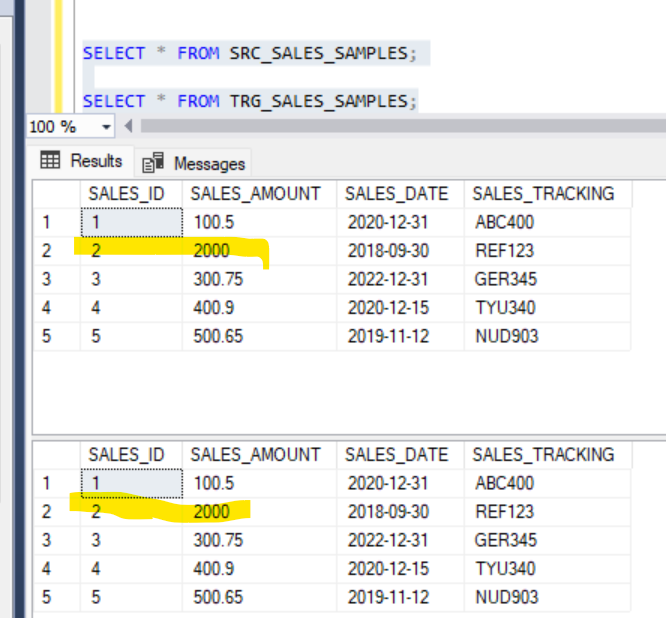The height and width of the screenshot is (618, 666).
Task: Click the grid icon on Results tab
Action: click(50, 161)
